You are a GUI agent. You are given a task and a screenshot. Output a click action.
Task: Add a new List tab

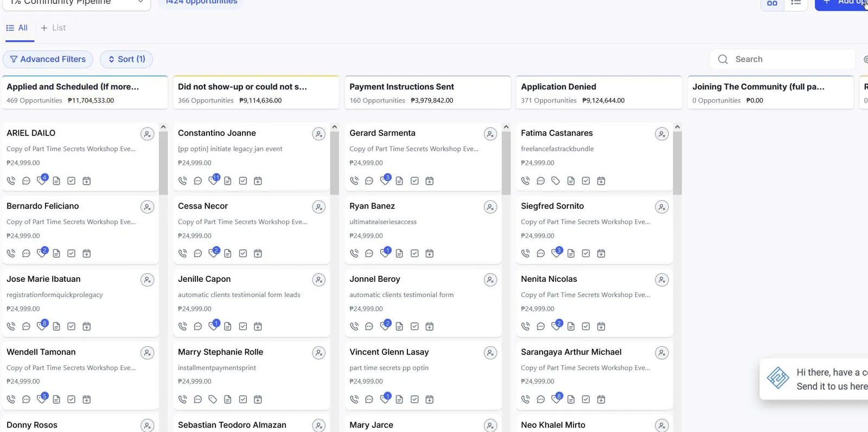click(x=53, y=28)
